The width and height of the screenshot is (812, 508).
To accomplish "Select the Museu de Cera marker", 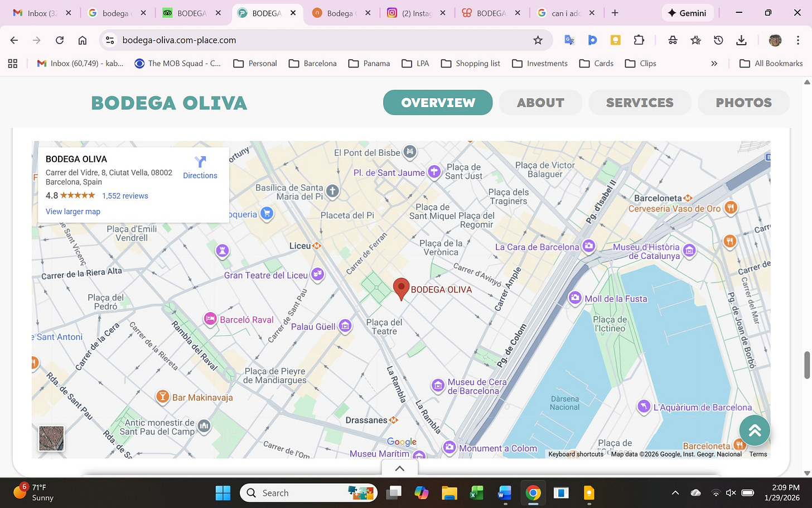I will (x=438, y=385).
